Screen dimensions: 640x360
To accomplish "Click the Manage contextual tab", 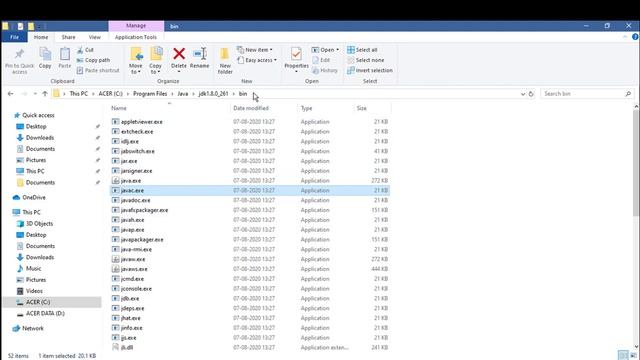I will tap(136, 26).
